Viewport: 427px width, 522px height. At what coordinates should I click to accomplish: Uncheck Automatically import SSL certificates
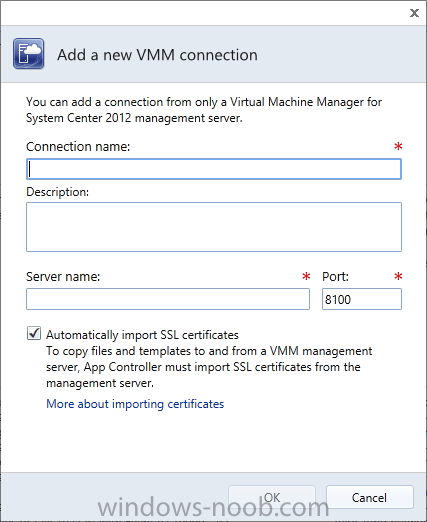tap(34, 333)
